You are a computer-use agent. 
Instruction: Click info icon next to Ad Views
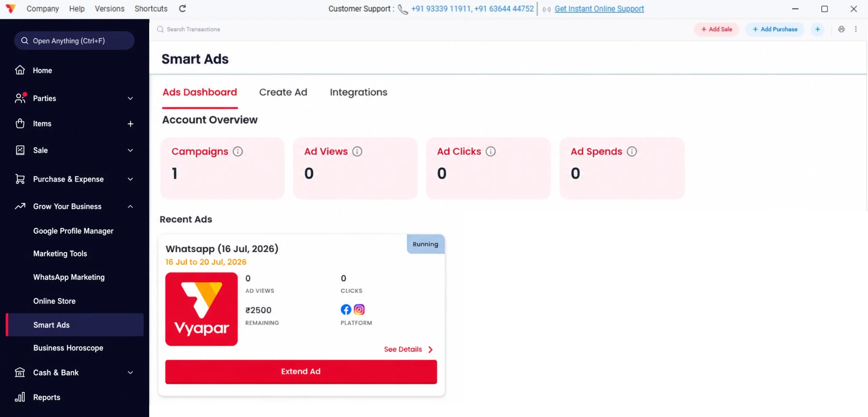357,151
